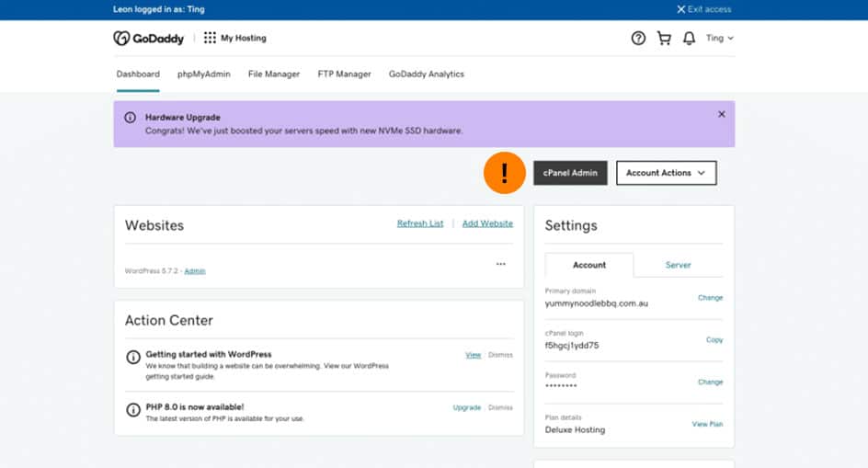View the WordPress getting started guide
Screen dimensions: 868x468
474,355
